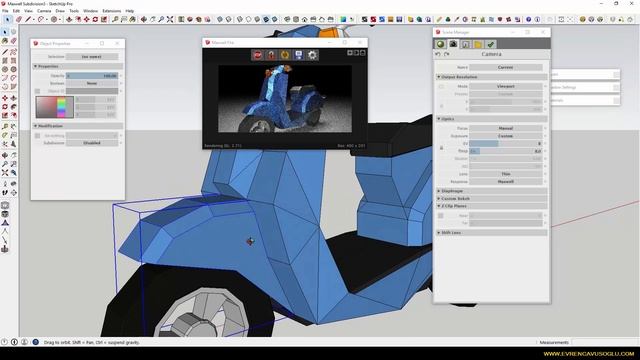Open the View menu

point(28,11)
